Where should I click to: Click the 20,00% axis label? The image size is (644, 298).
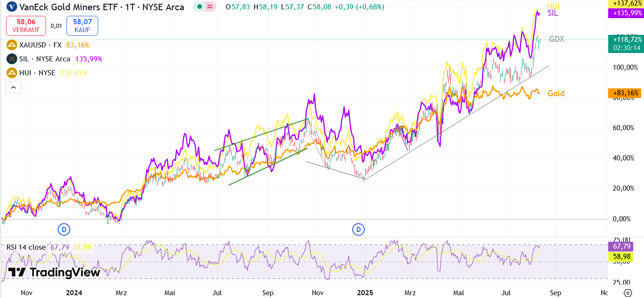click(x=624, y=188)
